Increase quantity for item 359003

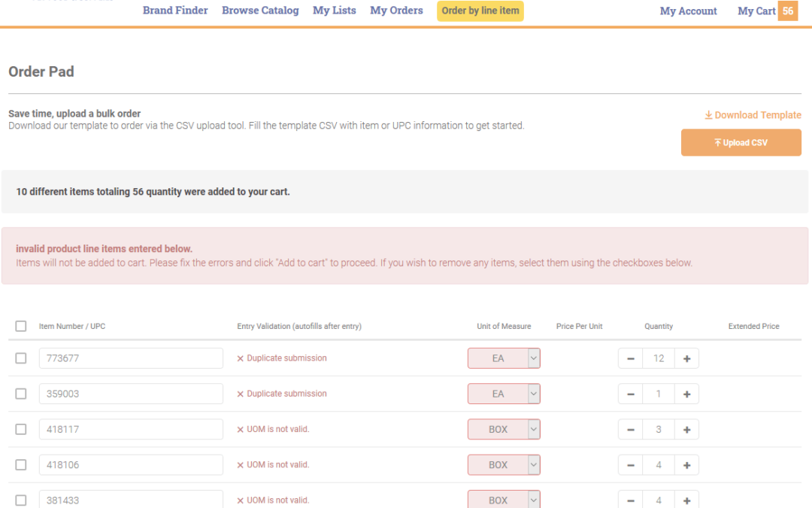686,394
